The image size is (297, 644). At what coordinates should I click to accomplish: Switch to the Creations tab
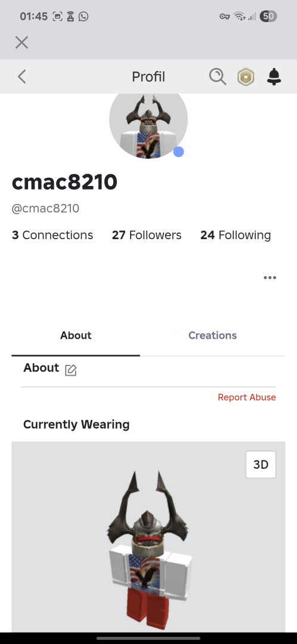[212, 335]
